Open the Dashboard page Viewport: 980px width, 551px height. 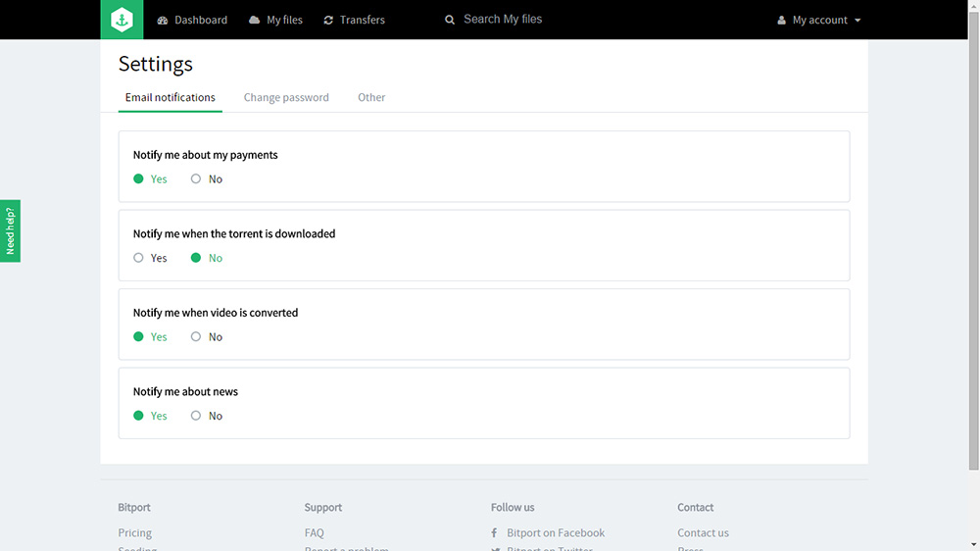pos(201,20)
